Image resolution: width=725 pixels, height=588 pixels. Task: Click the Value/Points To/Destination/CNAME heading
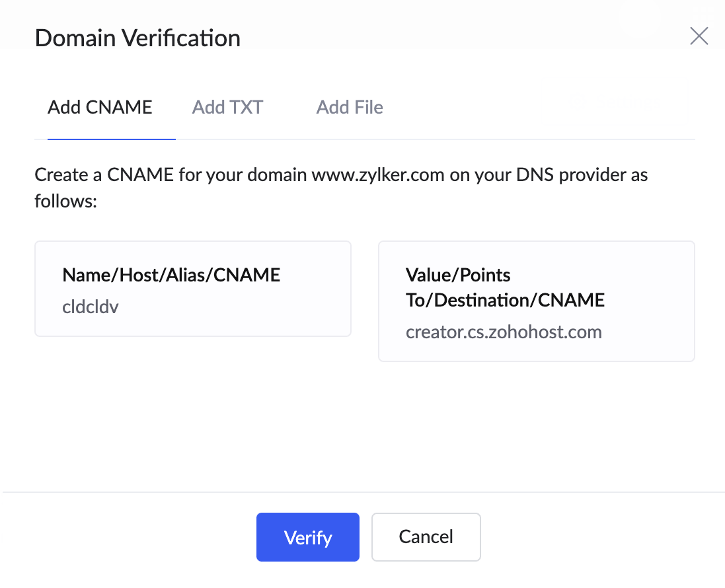tap(505, 287)
